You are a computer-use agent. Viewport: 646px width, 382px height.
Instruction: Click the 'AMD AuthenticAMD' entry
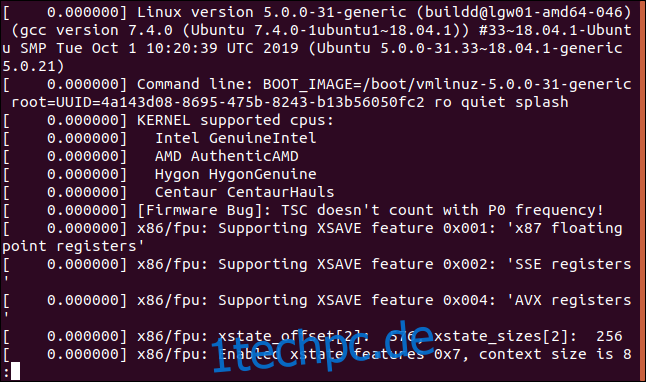(x=227, y=156)
